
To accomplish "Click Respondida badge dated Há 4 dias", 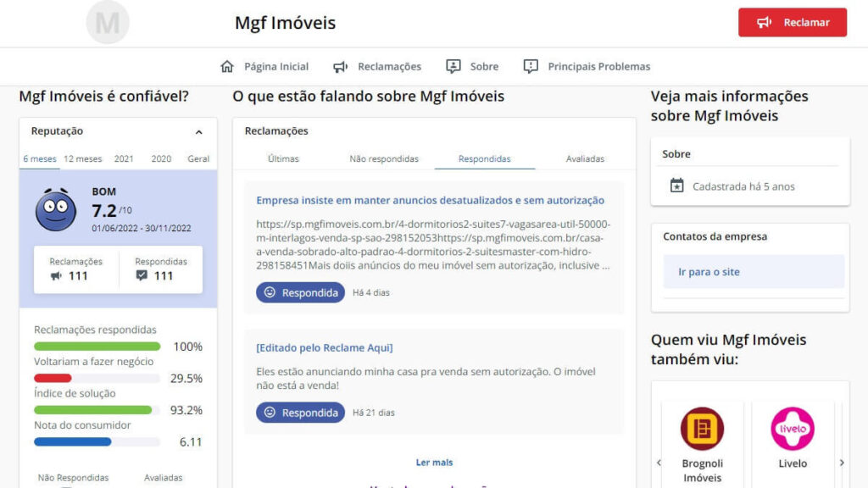I will click(x=301, y=292).
